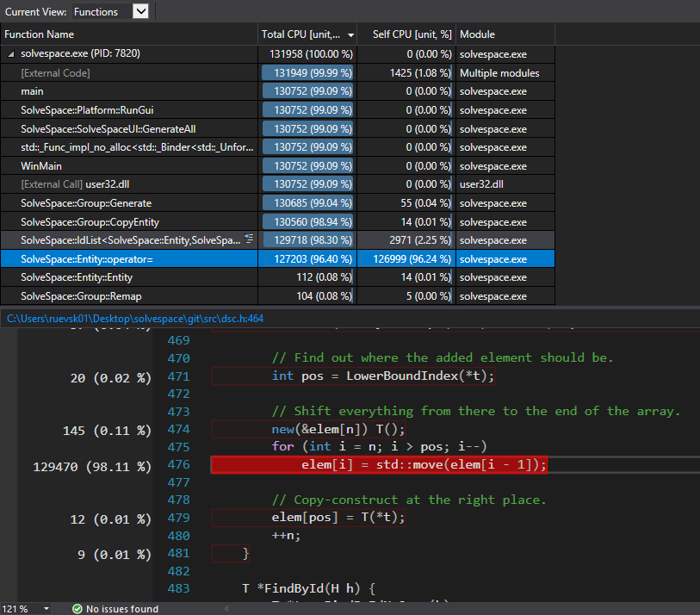Select the [External Call] user32.dll row
This screenshot has width=700, height=615.
(x=278, y=184)
